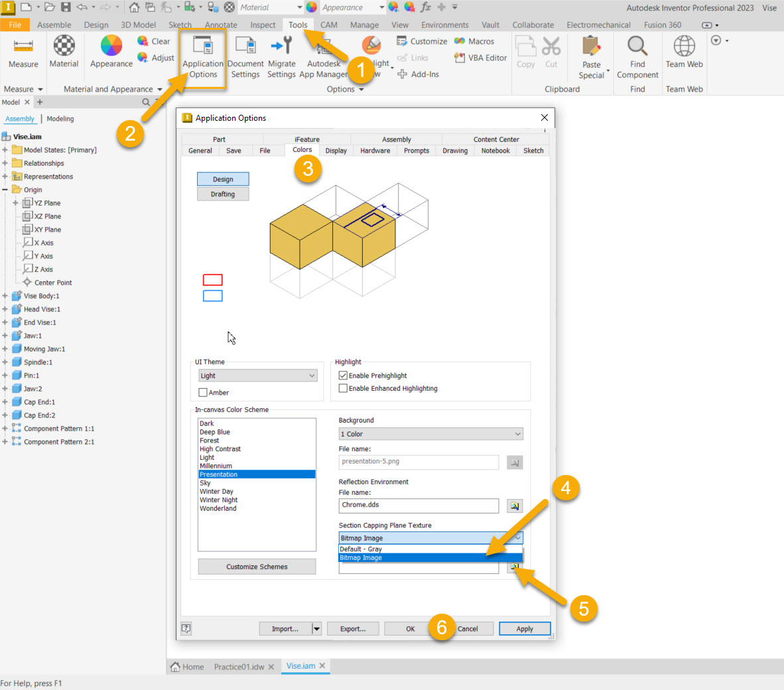Open the UI Theme dropdown
The image size is (784, 690).
tap(257, 376)
